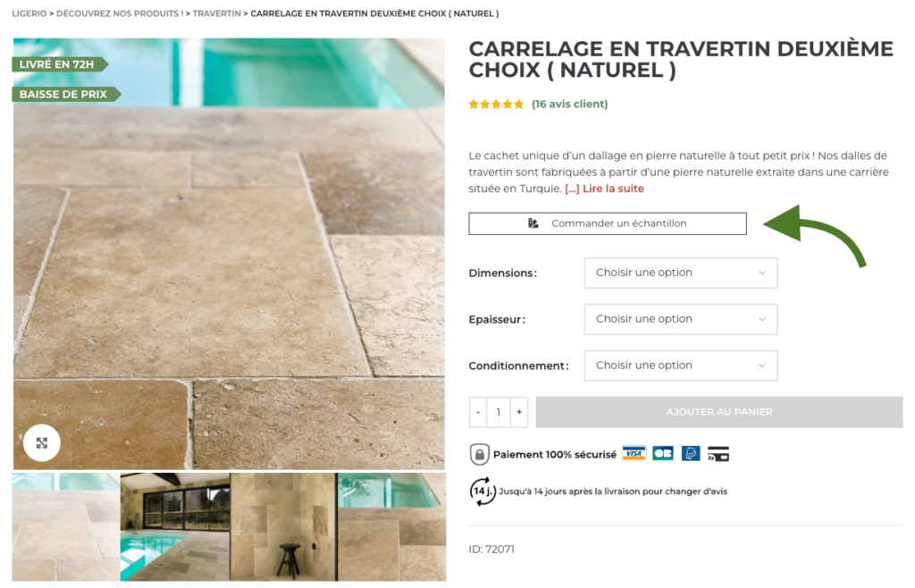
Task: Click the five-star rating icons
Action: [496, 105]
